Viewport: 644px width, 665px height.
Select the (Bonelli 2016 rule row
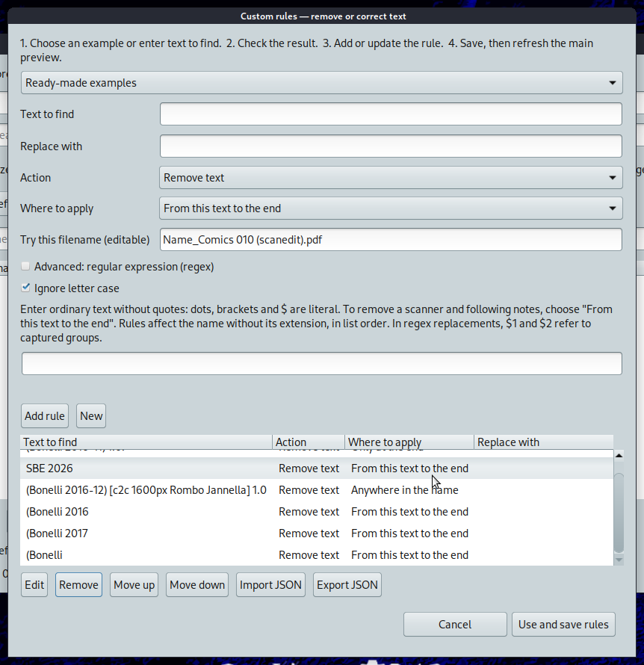coord(316,512)
